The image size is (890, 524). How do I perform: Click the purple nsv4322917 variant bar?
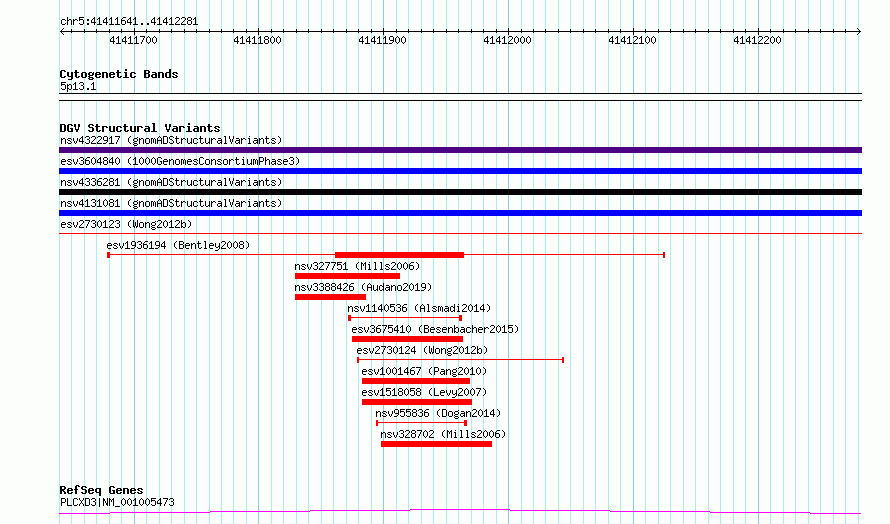pyautogui.click(x=460, y=150)
